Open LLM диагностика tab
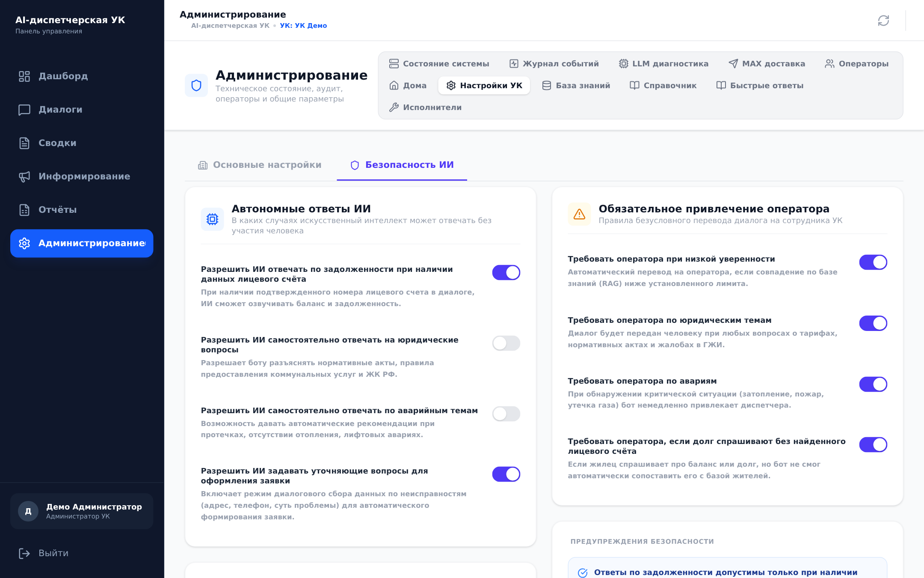924x578 pixels. coord(663,64)
